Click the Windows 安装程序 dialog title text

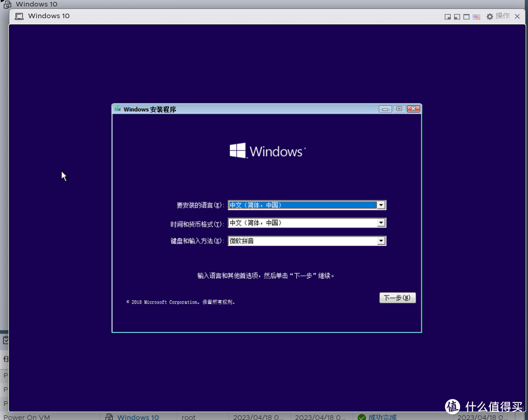click(x=150, y=109)
